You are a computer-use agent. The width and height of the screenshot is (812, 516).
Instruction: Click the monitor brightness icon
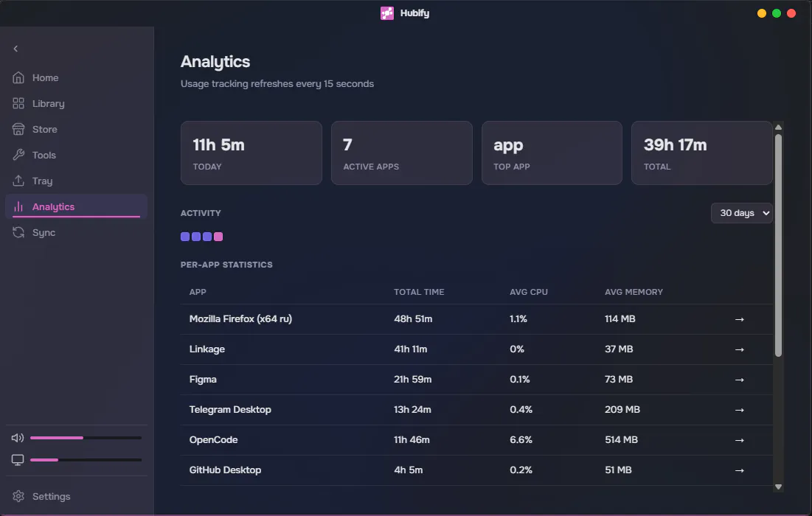[x=18, y=459]
